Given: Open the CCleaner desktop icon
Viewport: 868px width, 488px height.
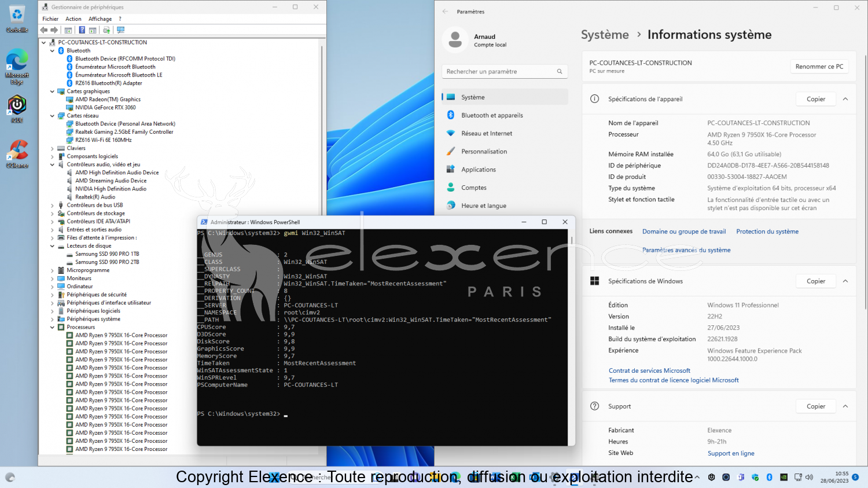Looking at the screenshot, I should coord(17,154).
